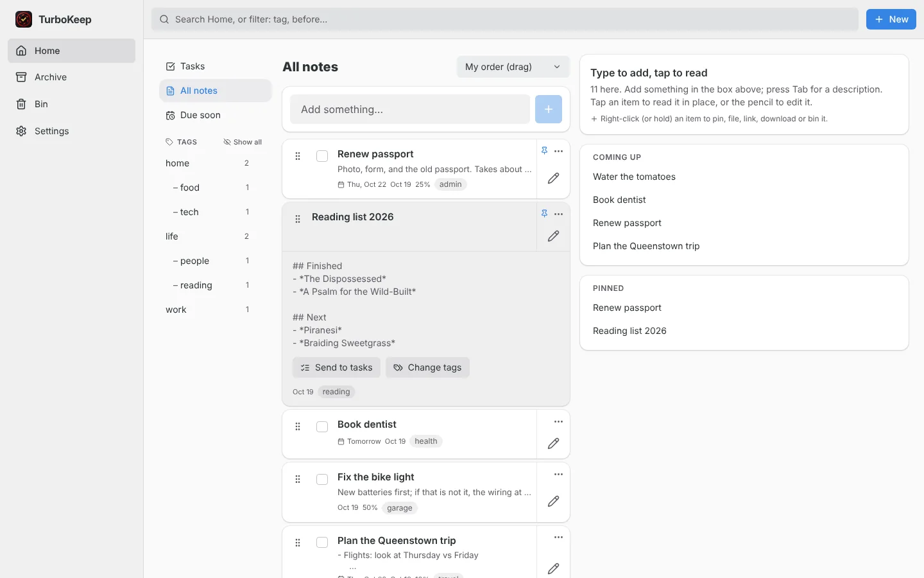Click Change tags button
924x578 pixels.
click(x=427, y=367)
